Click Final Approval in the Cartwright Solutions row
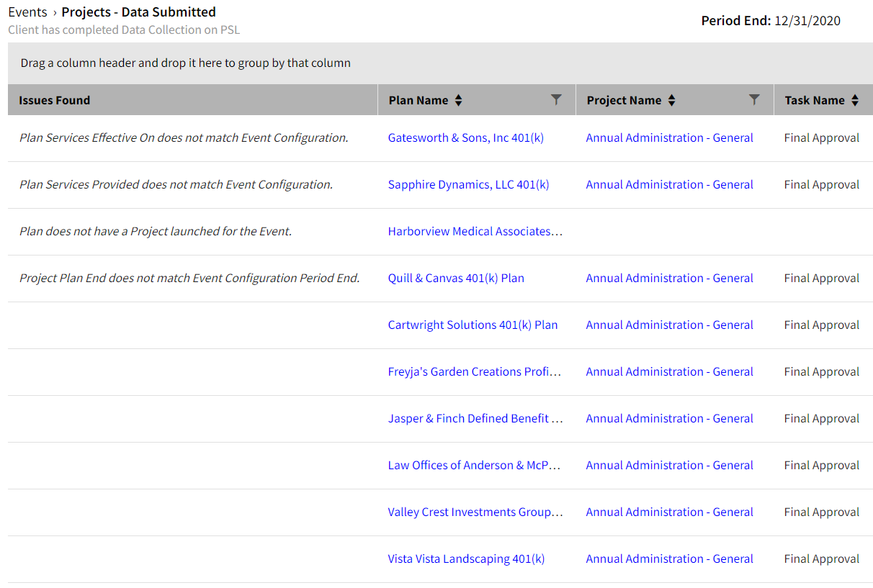 (x=822, y=325)
